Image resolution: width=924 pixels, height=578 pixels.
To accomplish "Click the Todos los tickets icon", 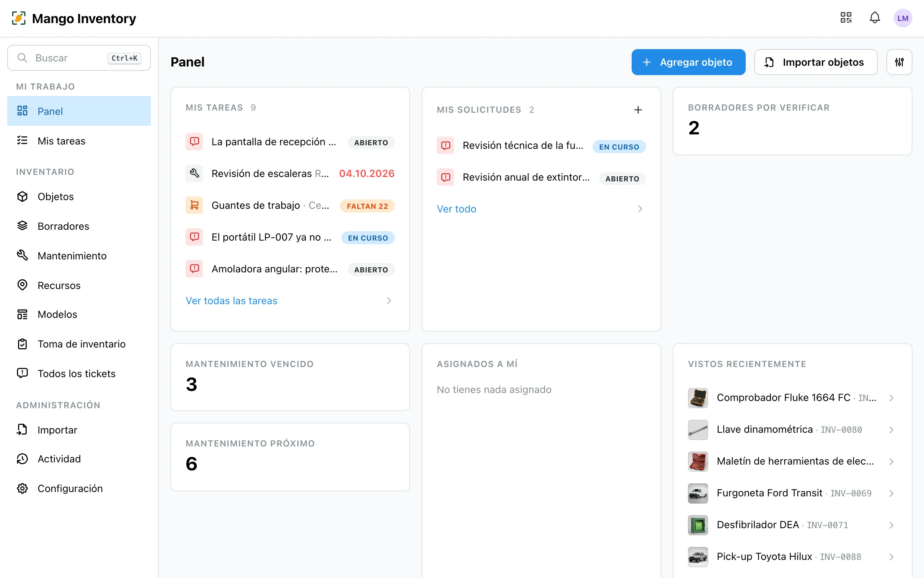I will tap(22, 373).
